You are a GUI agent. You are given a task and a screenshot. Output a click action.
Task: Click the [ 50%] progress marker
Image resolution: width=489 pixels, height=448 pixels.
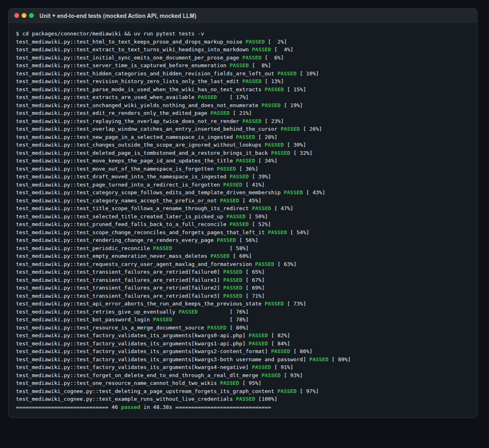click(x=258, y=217)
